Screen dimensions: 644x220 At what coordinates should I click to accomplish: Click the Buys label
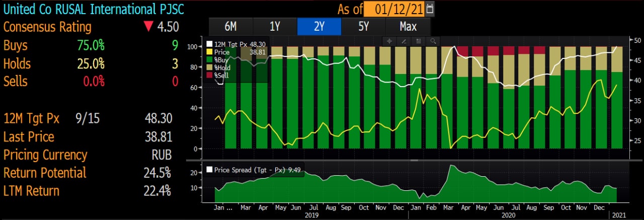click(x=15, y=46)
